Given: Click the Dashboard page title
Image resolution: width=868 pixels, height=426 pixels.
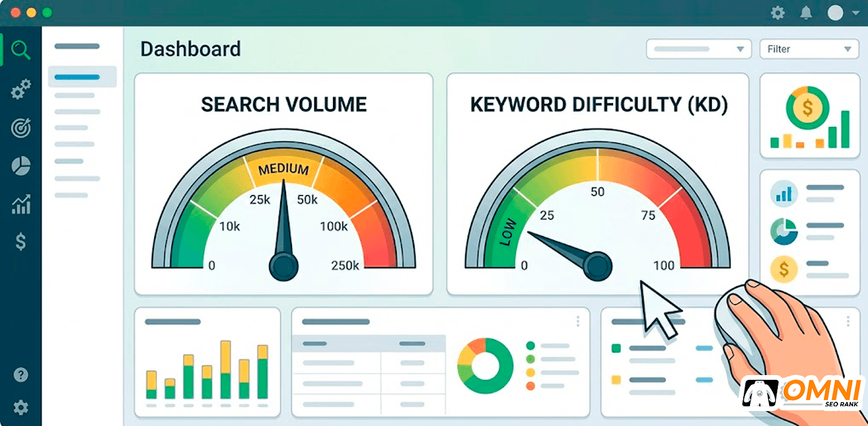Looking at the screenshot, I should 191,49.
